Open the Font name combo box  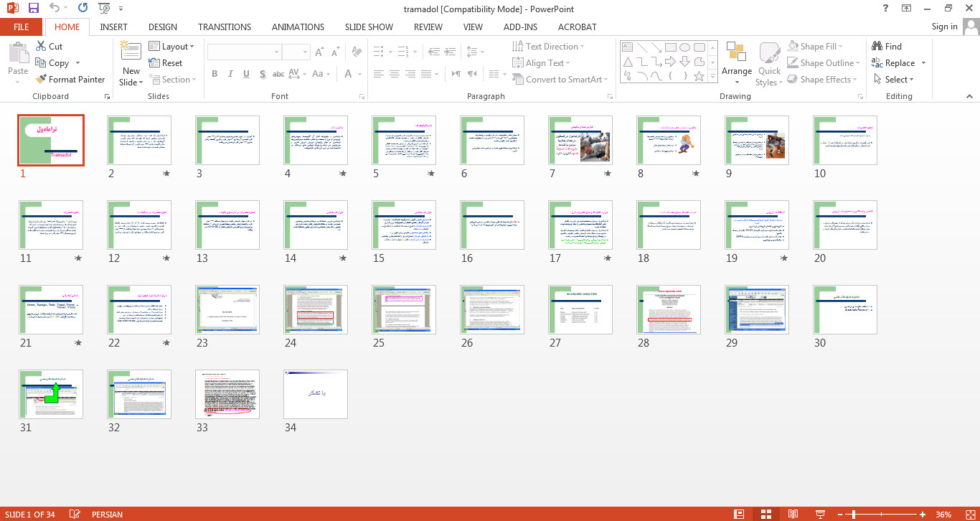244,52
